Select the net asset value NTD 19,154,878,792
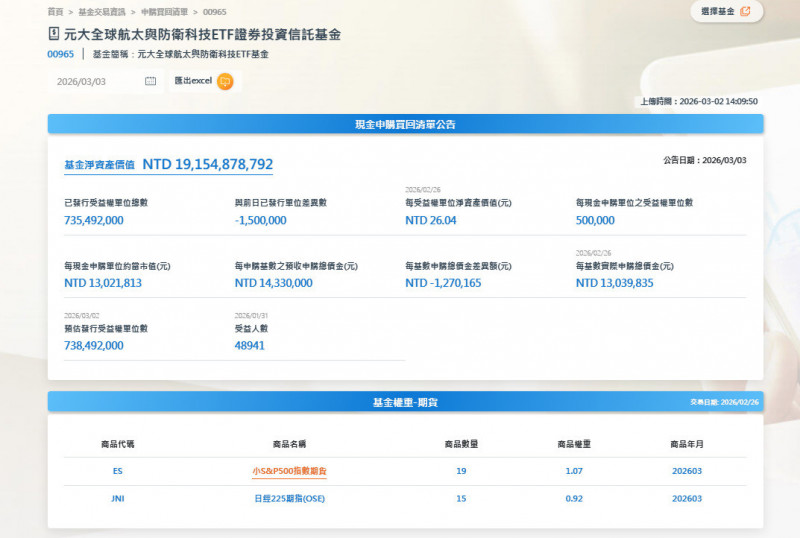The height and width of the screenshot is (538, 800). [208, 164]
